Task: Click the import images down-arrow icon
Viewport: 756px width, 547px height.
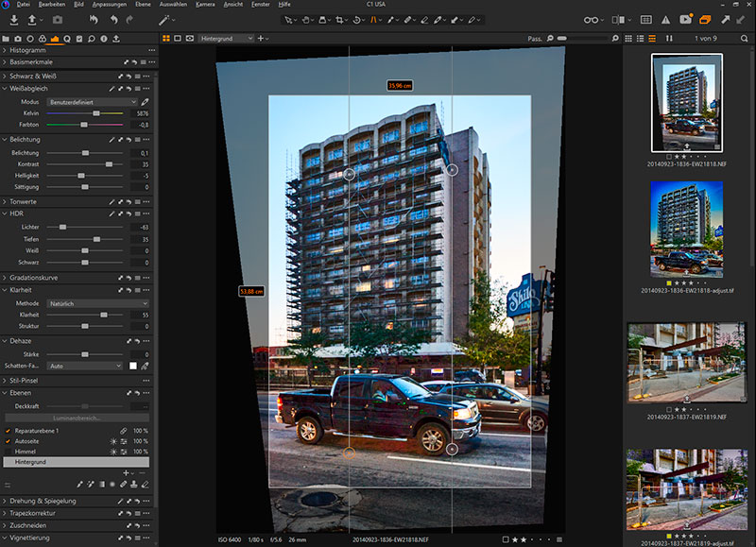Action: (14, 20)
